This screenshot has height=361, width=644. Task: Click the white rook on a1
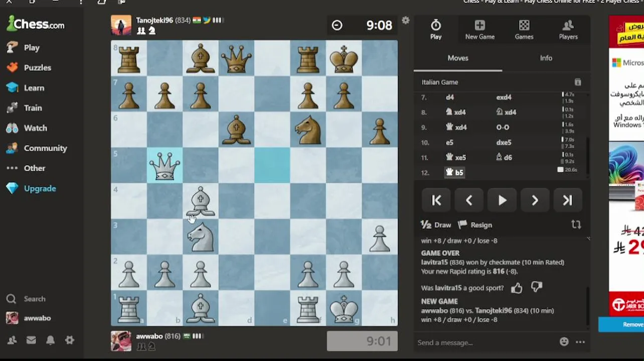129,308
